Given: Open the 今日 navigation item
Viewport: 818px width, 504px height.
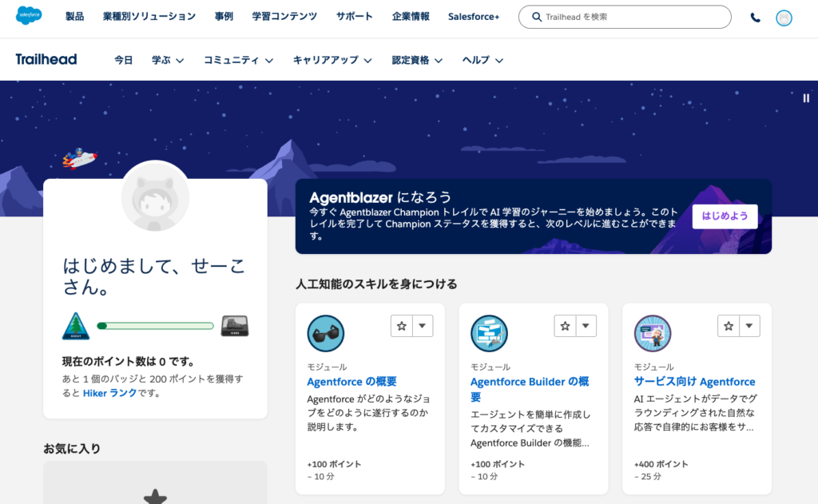Looking at the screenshot, I should 124,60.
